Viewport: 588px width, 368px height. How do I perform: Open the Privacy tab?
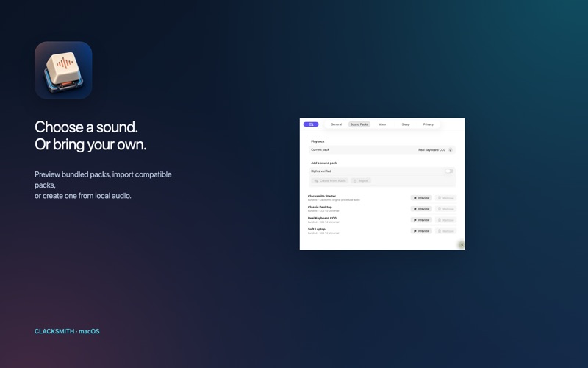pos(429,124)
